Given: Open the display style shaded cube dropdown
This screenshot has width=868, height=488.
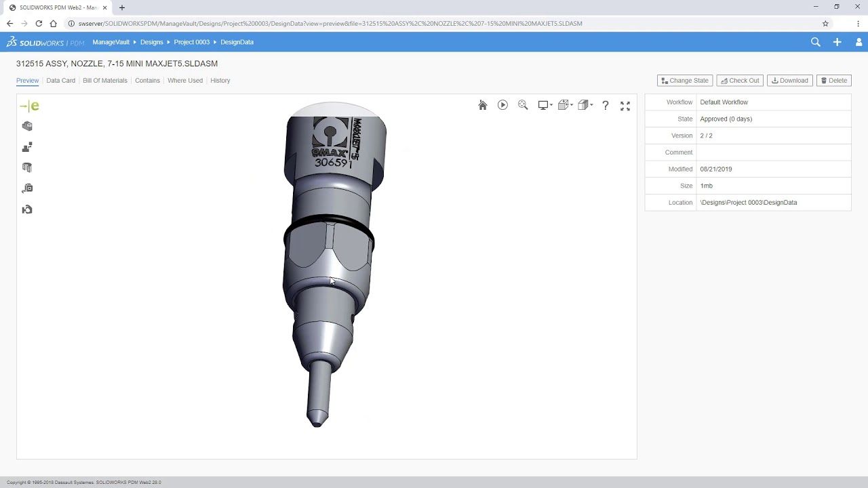Looking at the screenshot, I should 585,105.
